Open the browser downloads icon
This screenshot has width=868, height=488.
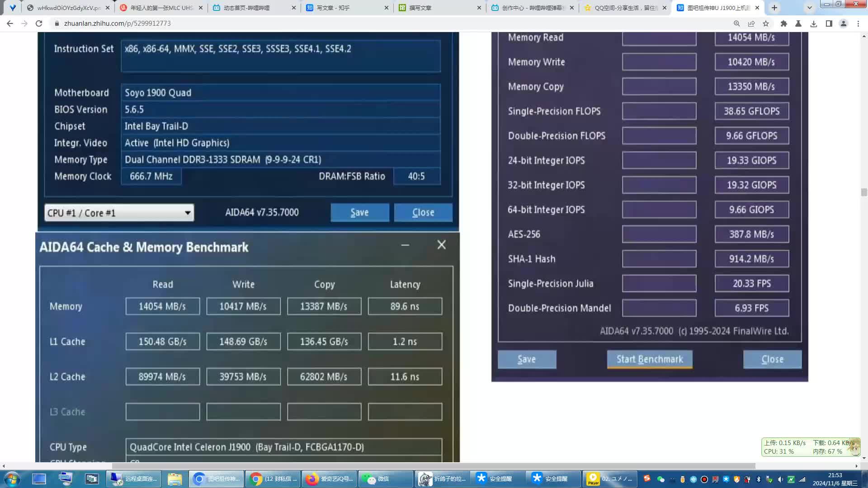tap(814, 23)
